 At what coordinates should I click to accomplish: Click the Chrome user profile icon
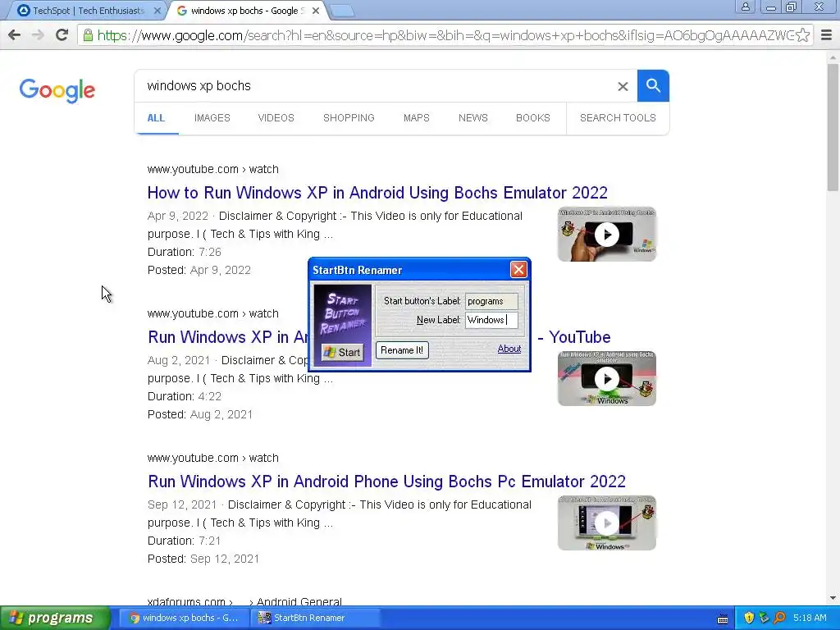click(x=745, y=7)
